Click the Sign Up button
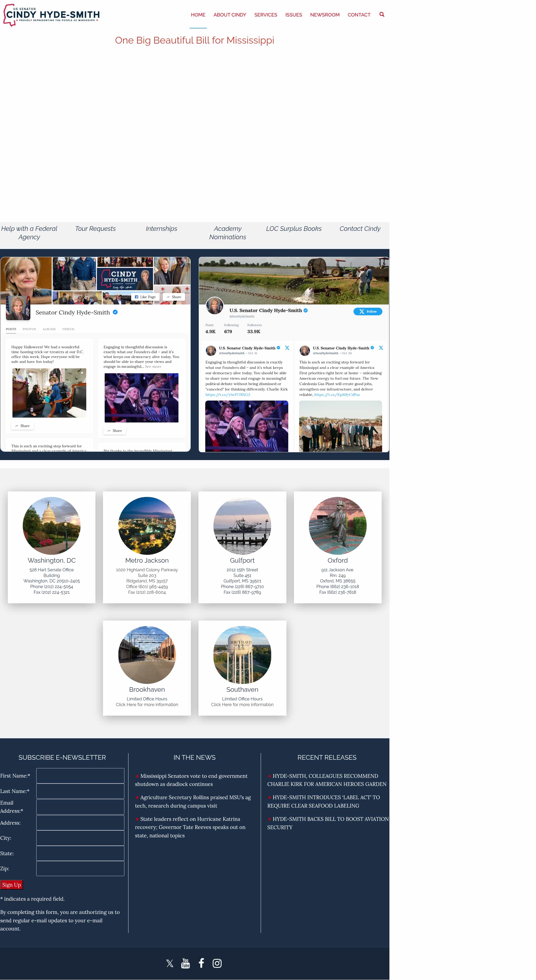The image size is (536, 980). tap(11, 885)
